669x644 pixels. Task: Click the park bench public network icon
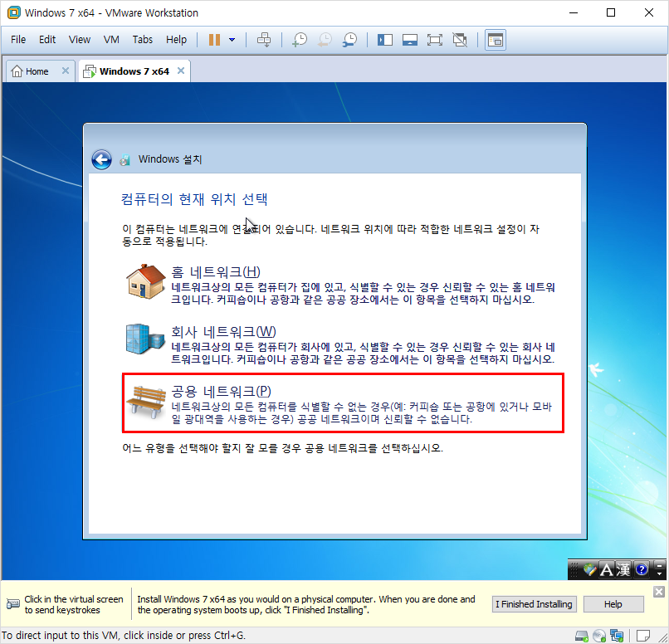point(146,402)
